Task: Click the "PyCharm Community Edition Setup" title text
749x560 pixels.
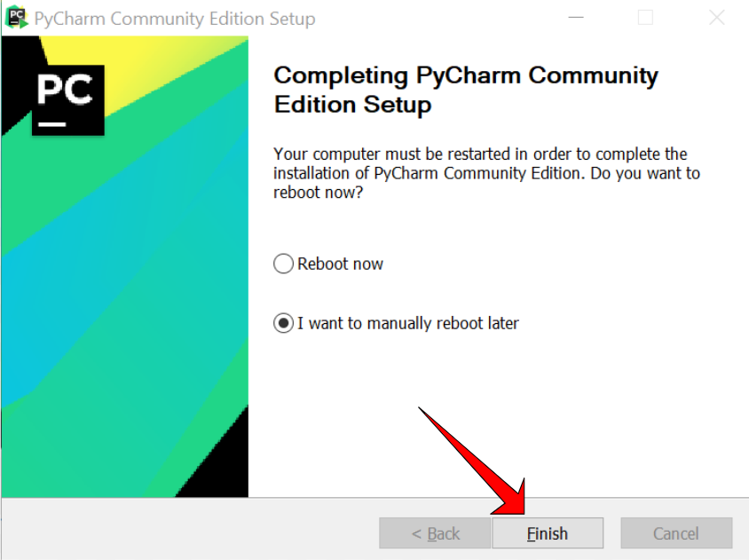Action: click(x=175, y=19)
